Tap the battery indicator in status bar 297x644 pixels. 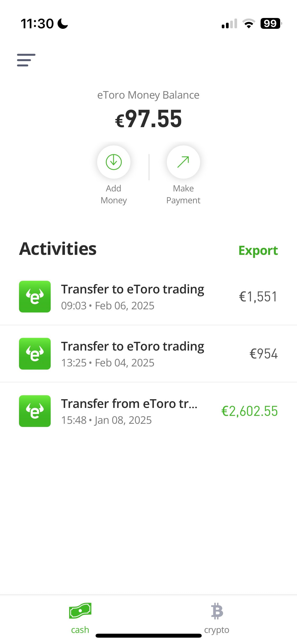point(271,24)
